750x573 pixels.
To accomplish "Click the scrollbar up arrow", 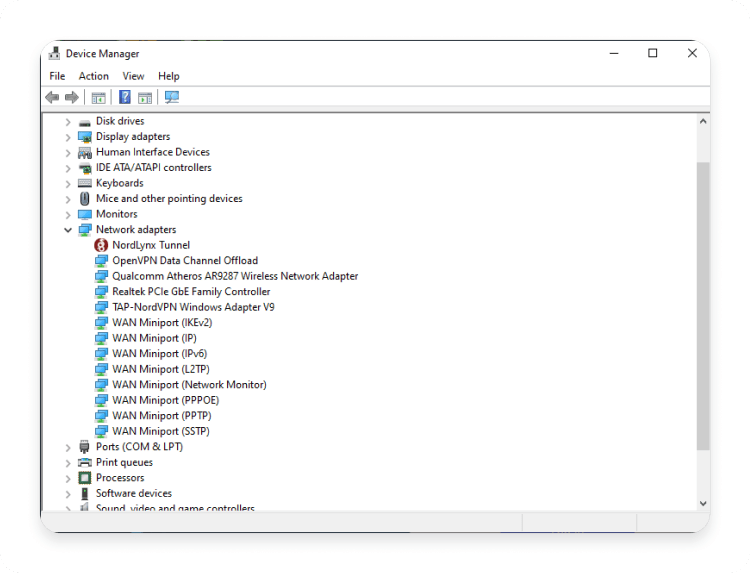I will point(703,121).
